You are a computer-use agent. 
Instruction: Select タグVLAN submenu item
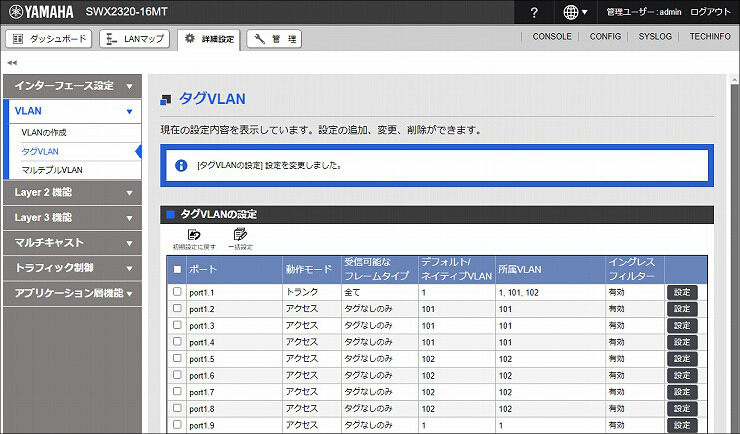(x=40, y=151)
